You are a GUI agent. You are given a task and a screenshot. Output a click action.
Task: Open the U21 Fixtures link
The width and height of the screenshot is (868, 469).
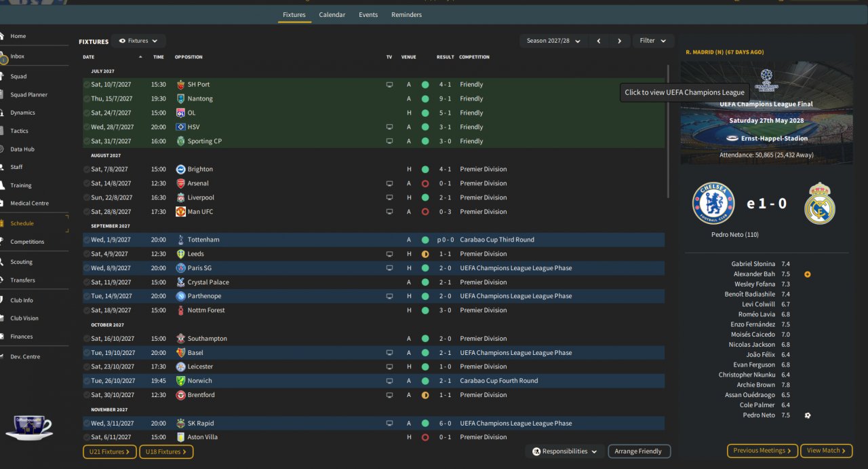(110, 451)
